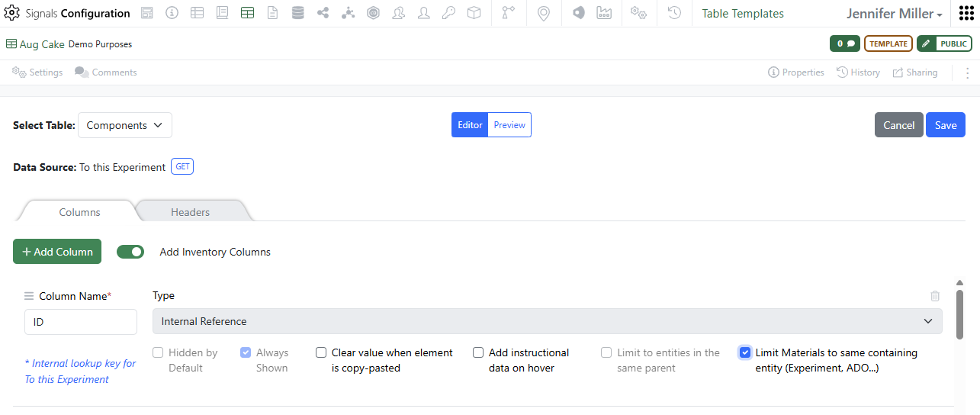Open the Jennifer Miller user menu
The width and height of the screenshot is (980, 415).
(895, 14)
